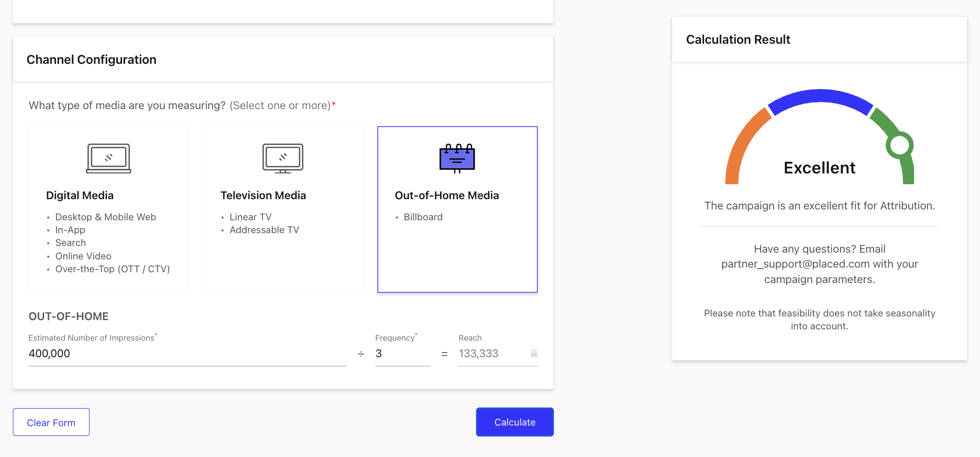Click the seasonality note text

[x=819, y=320]
